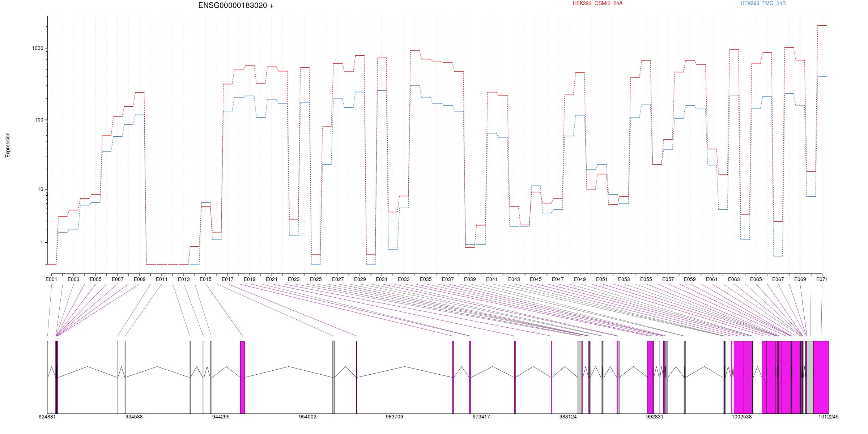Click the red E071 expression peak segment
This screenshot has height=434, width=868.
tap(822, 26)
